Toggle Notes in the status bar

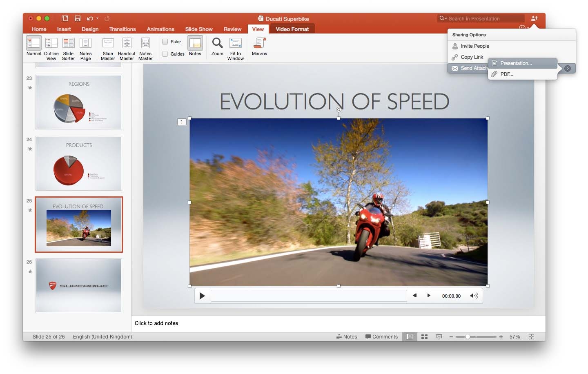tap(347, 337)
